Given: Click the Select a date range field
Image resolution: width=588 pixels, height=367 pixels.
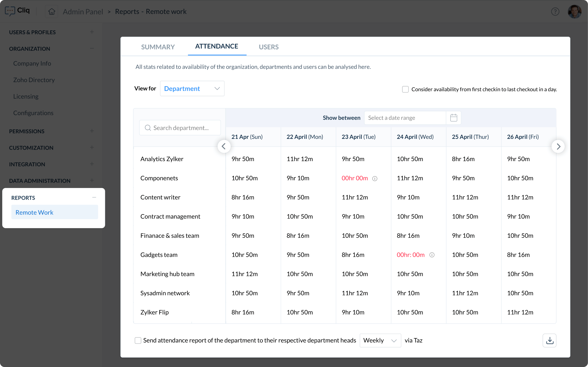Looking at the screenshot, I should (x=405, y=118).
